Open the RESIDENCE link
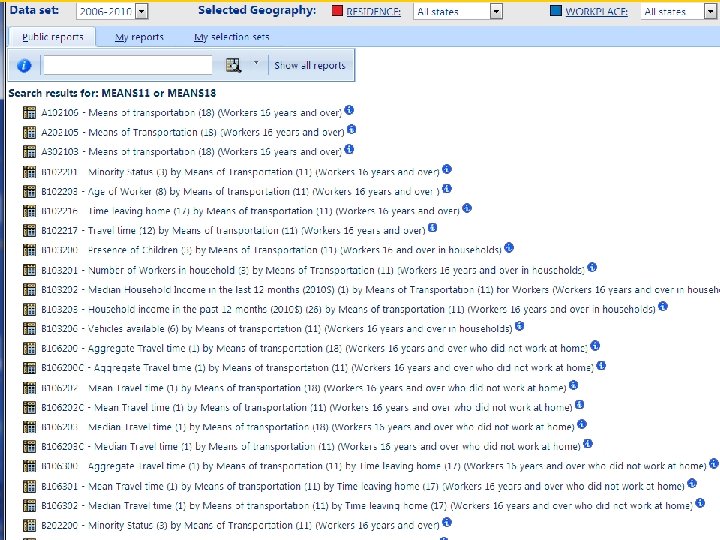 [373, 12]
